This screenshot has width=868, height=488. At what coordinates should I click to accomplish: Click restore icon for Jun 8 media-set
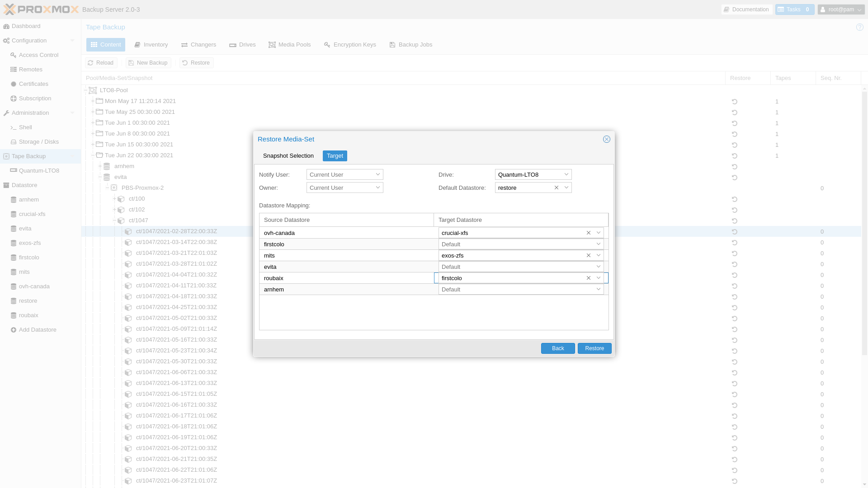point(735,134)
